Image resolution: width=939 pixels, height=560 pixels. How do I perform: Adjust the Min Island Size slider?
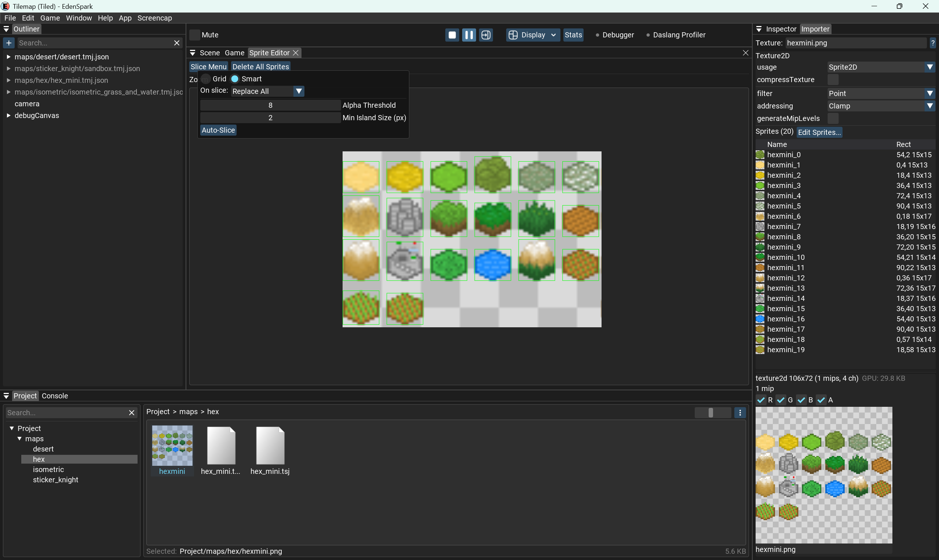(x=270, y=118)
